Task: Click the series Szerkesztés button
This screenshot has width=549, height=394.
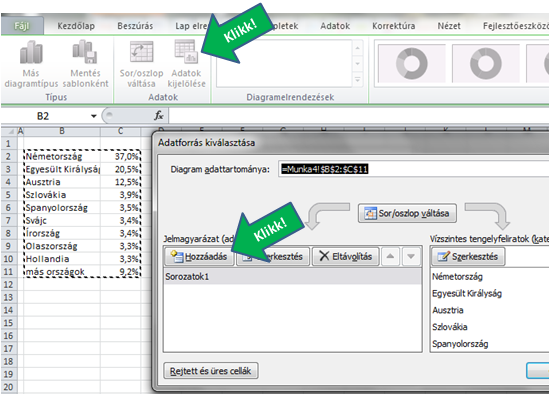Action: click(x=273, y=257)
